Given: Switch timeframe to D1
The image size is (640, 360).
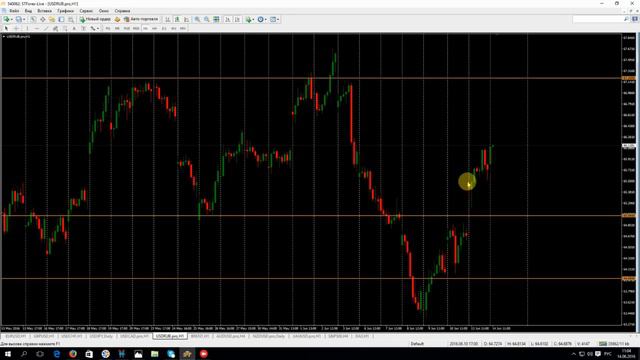Looking at the screenshot, I should [x=164, y=28].
